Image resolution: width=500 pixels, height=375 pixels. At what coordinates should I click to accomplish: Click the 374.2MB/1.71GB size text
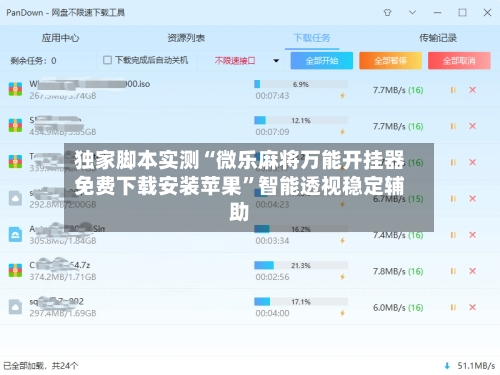(x=63, y=277)
